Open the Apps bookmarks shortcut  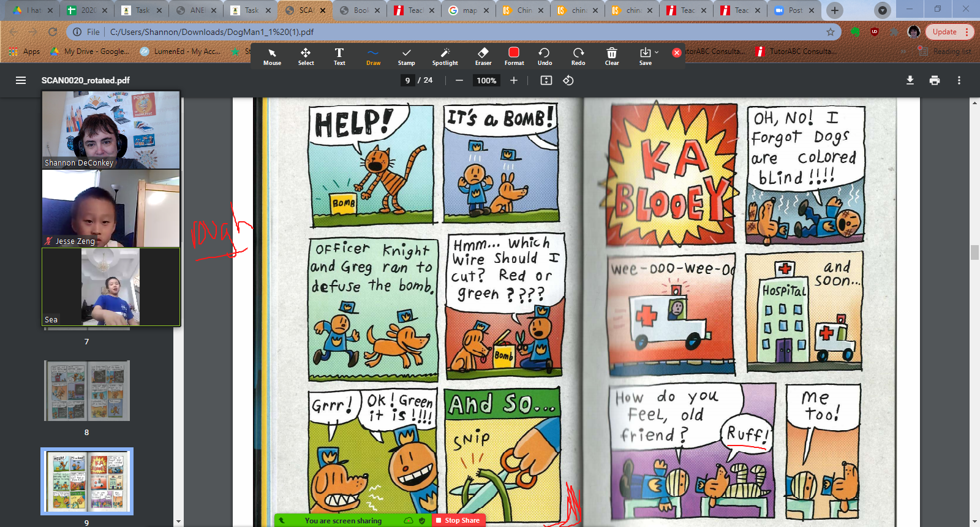[x=25, y=51]
